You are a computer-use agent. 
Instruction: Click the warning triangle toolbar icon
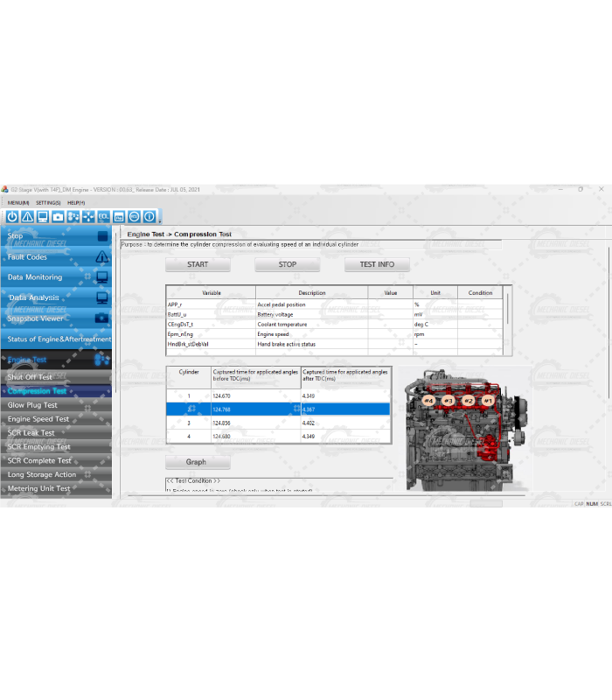(27, 216)
